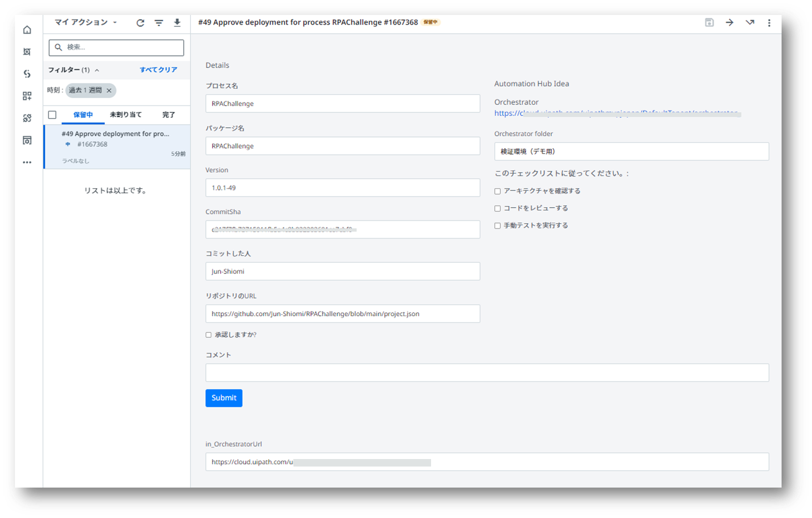Screen dimensions: 812x518
Task: Open the Home icon in sidebar
Action: (x=27, y=30)
